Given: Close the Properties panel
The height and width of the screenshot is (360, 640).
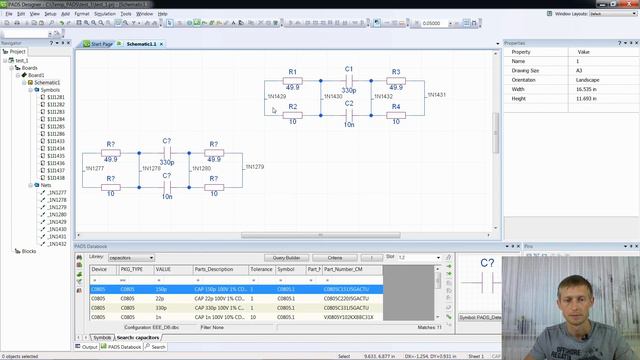Looking at the screenshot, I should [x=636, y=43].
